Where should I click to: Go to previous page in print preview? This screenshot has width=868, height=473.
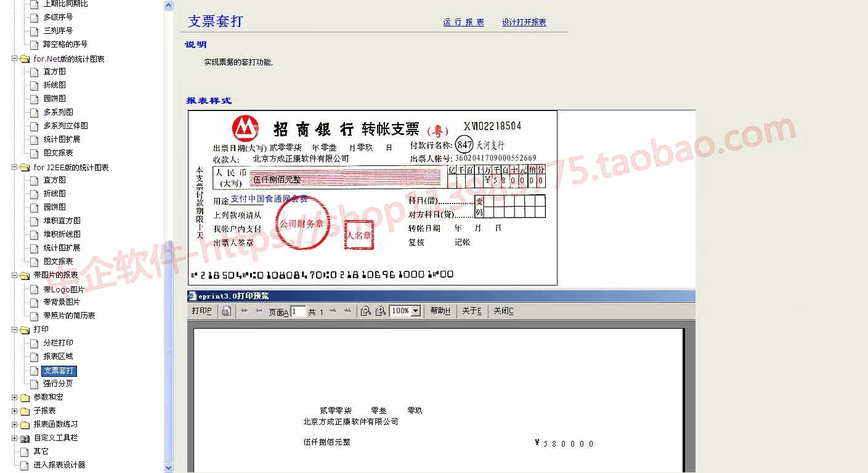click(x=259, y=311)
